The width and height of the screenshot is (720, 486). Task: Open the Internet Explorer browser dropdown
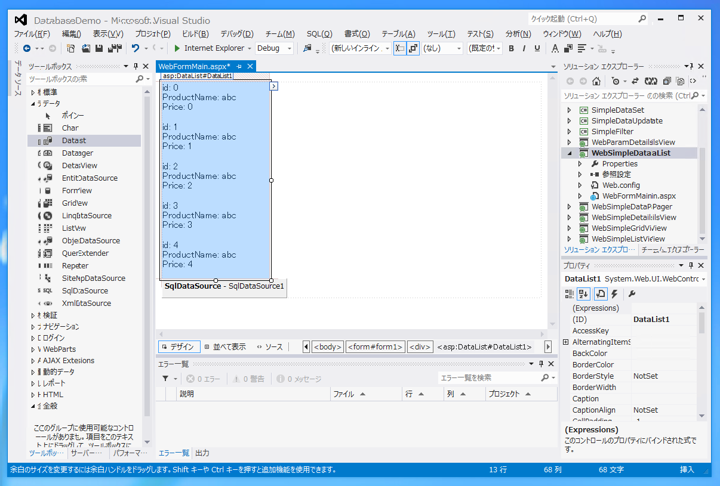[x=249, y=48]
